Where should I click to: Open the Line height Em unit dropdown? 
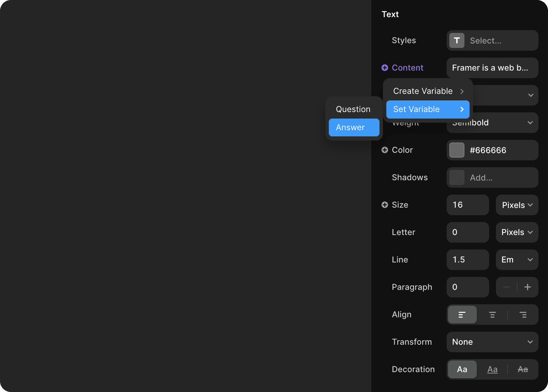[x=517, y=260]
